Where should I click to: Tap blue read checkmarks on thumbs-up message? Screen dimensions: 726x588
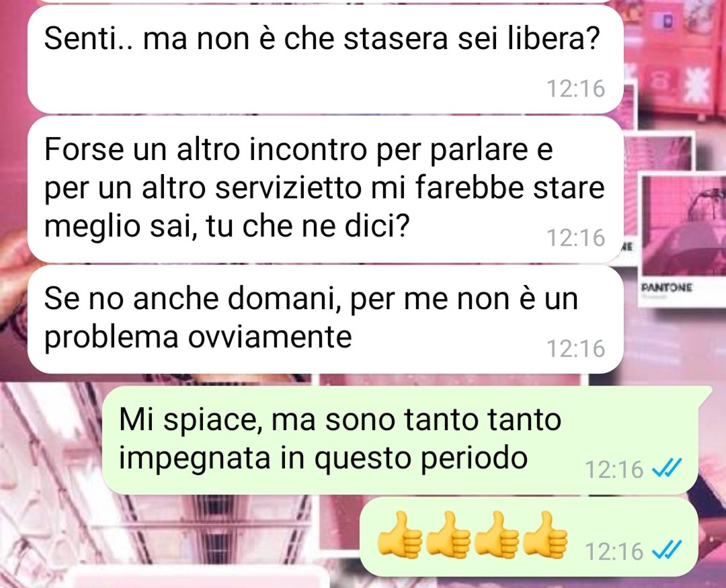(x=667, y=550)
